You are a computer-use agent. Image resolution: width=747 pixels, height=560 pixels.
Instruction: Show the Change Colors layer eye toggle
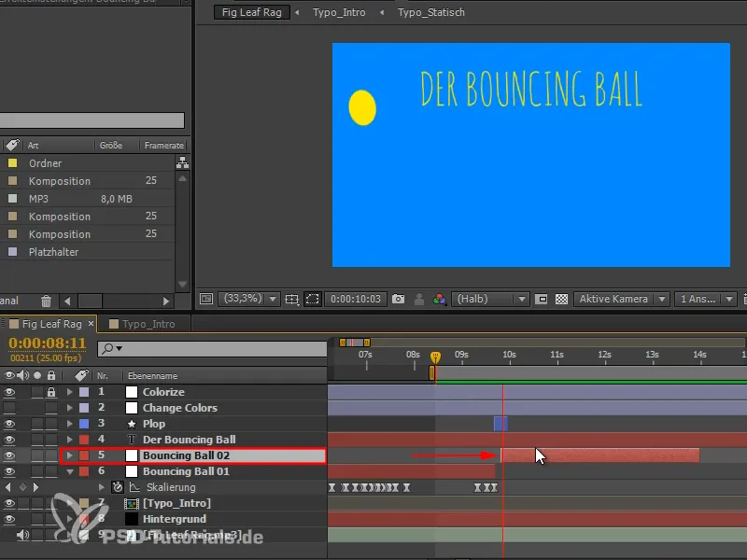tap(9, 408)
